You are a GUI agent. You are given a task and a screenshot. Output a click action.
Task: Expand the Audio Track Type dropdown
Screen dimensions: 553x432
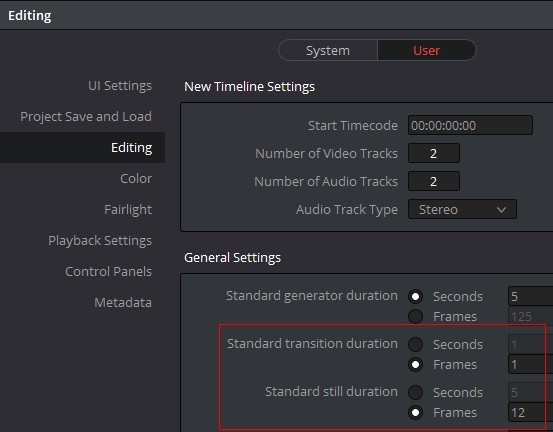coord(462,209)
